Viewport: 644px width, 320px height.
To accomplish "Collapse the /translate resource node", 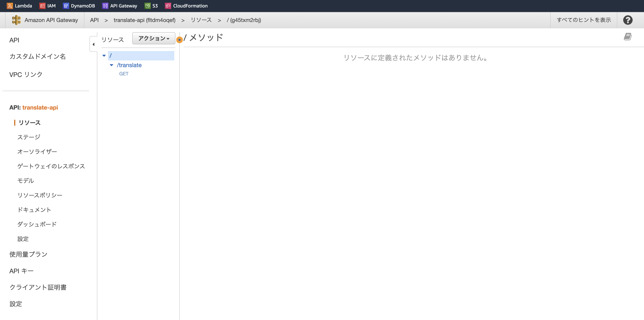I will point(112,65).
